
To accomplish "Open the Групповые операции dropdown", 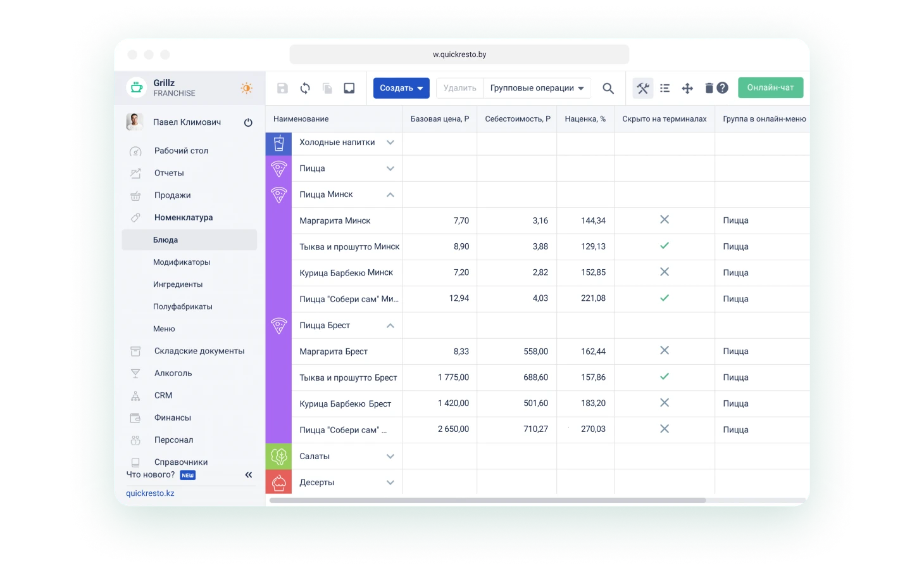I will pos(537,88).
